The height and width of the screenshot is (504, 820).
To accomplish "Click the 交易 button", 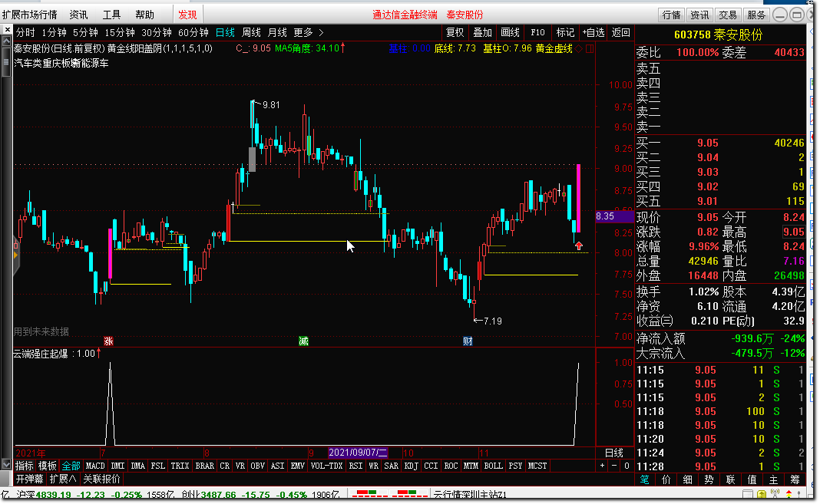I will pos(728,15).
